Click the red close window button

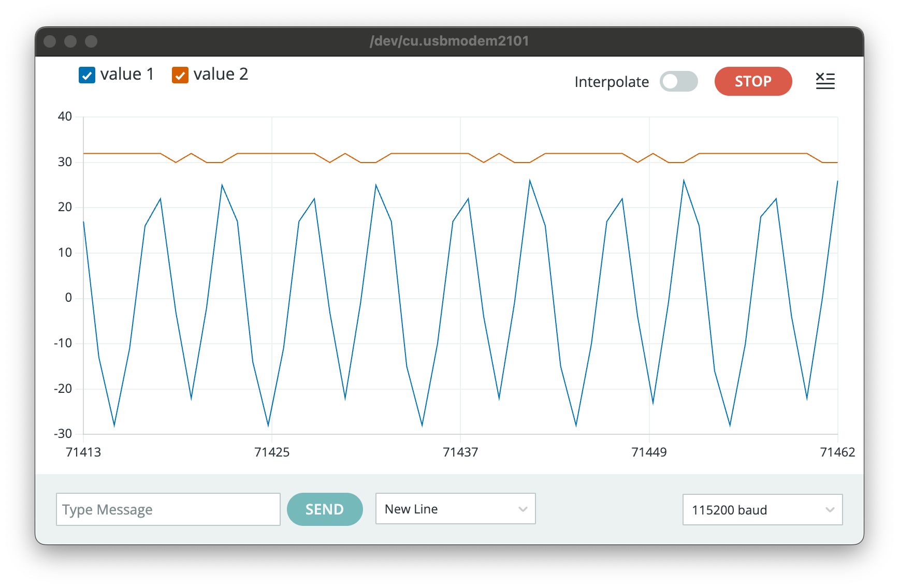(x=50, y=41)
